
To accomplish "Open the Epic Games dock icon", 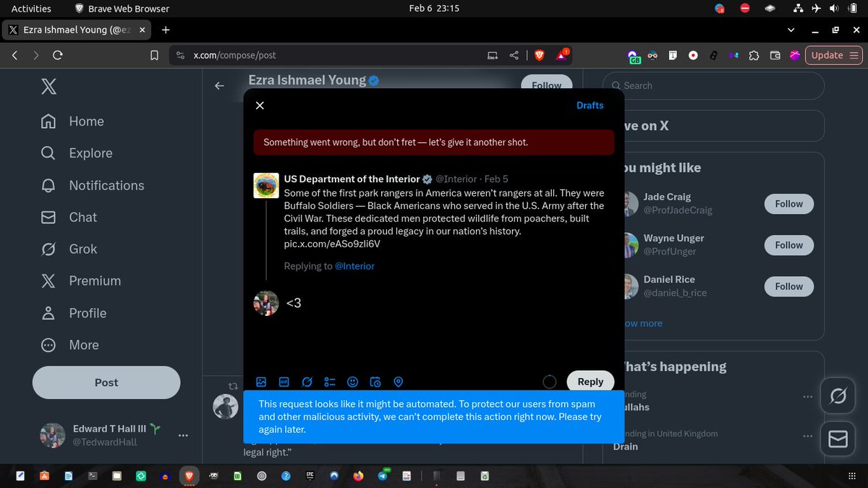I will (310, 476).
